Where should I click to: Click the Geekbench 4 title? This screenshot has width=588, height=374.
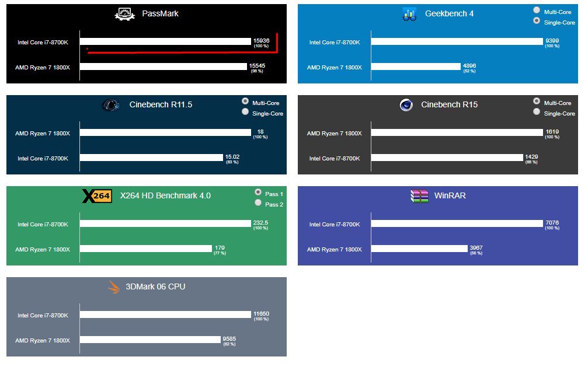449,14
